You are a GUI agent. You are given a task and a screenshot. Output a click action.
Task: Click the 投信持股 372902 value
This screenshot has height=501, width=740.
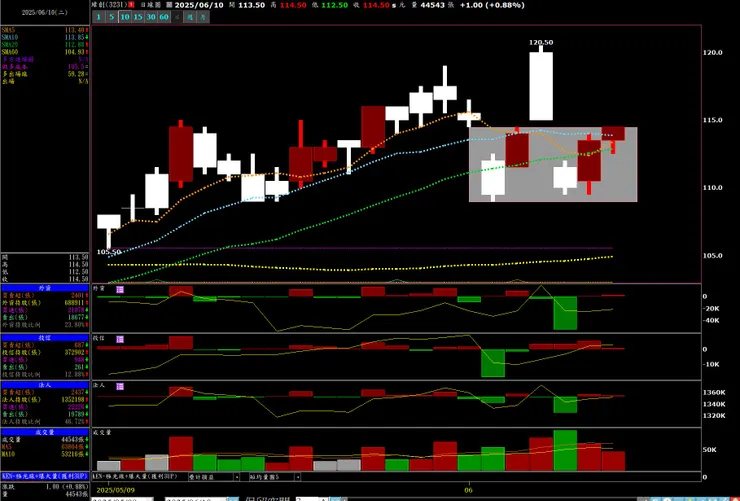point(75,352)
